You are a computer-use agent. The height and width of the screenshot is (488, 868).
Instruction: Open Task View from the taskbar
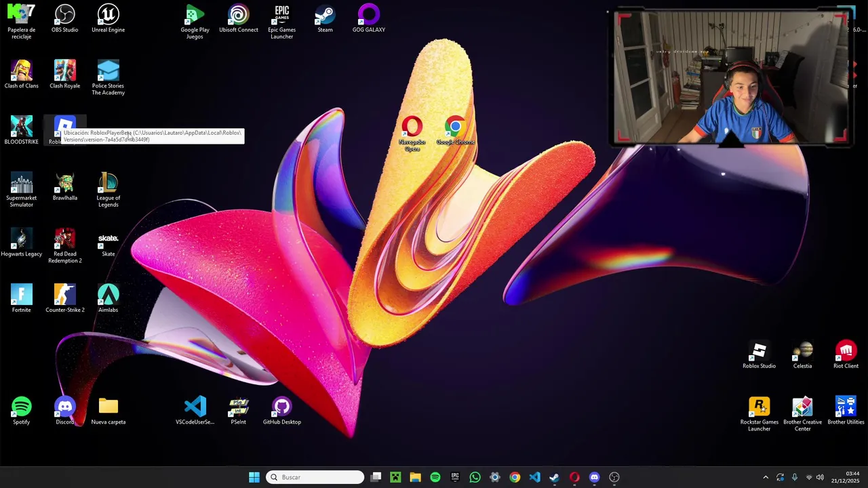click(376, 477)
